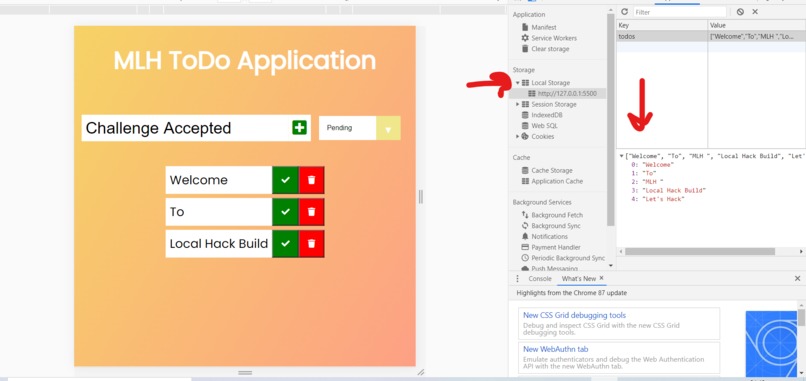806x381 pixels.
Task: Click array entry 0 "Welcome"
Action: coord(652,165)
